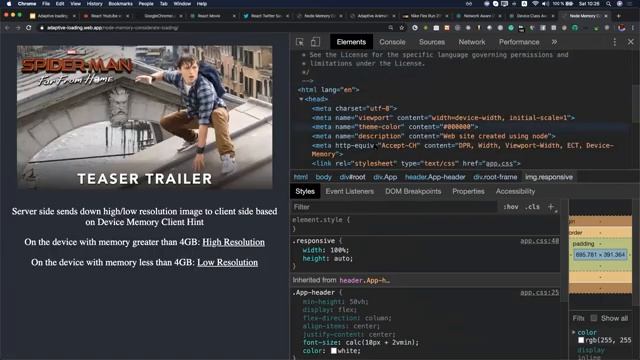Show more DevTools tabs chevron

554,42
